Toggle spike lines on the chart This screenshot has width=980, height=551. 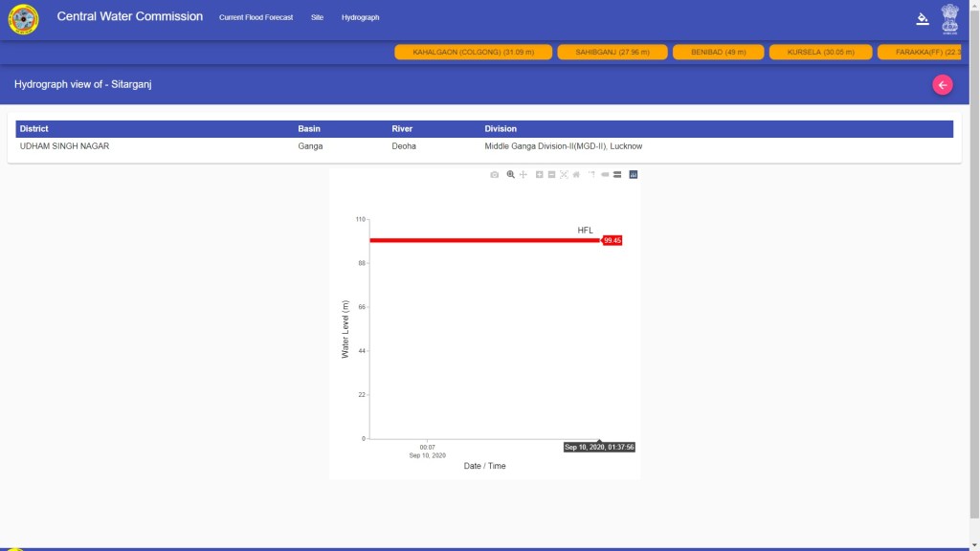point(591,175)
